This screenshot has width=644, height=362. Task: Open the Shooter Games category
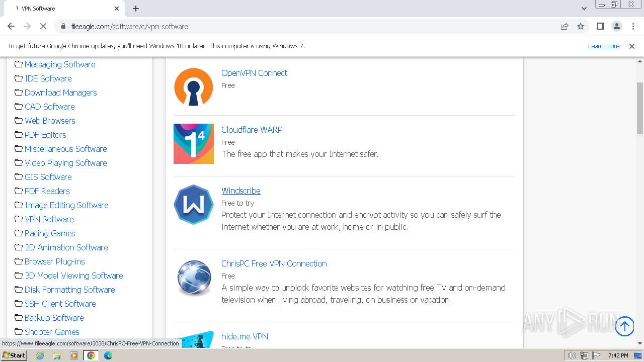(52, 332)
